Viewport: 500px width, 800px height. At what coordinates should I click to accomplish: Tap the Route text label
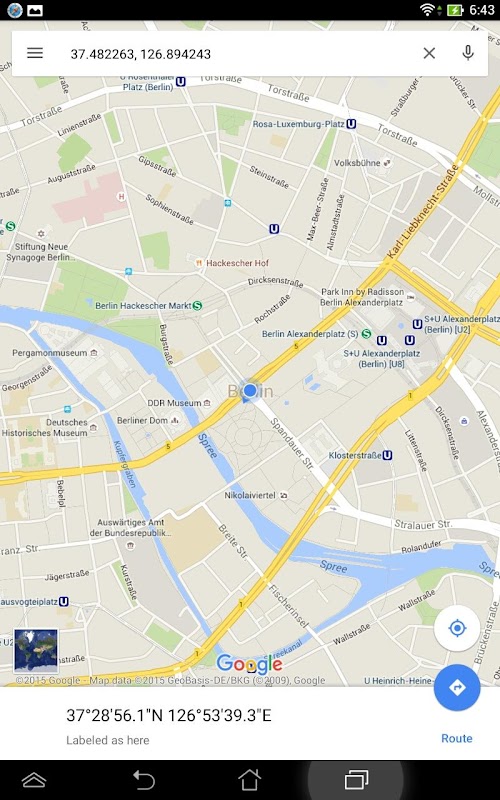point(457,738)
